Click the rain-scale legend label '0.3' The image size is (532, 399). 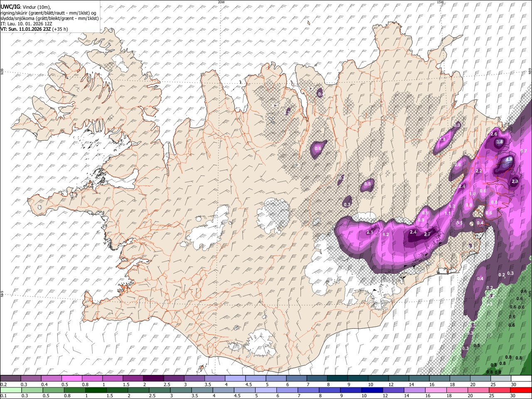25,396
